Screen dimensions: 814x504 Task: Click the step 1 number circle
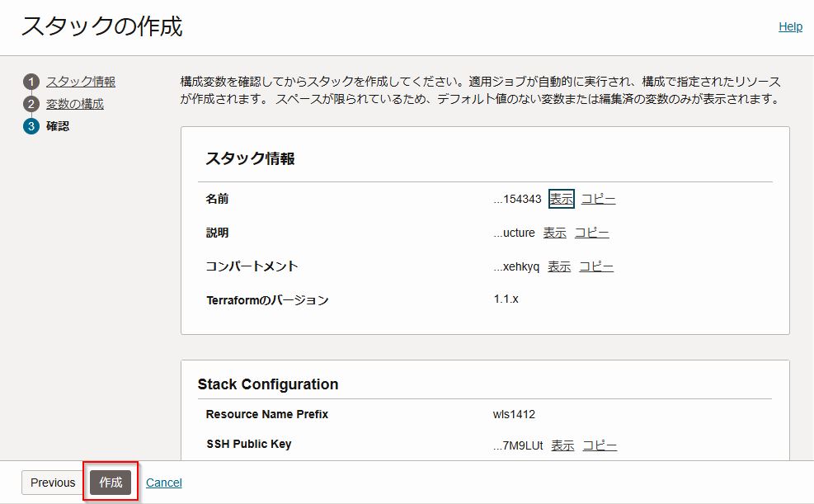pyautogui.click(x=31, y=82)
